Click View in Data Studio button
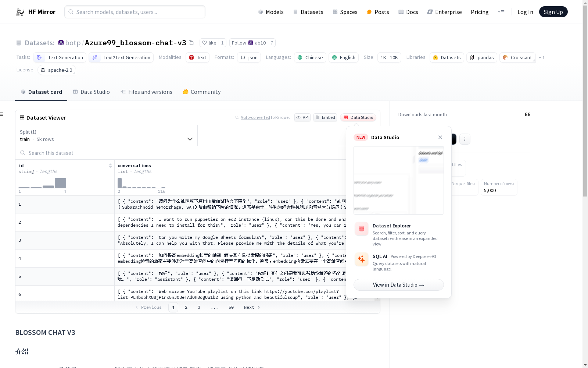Viewport: 588px width, 368px height. 399,285
